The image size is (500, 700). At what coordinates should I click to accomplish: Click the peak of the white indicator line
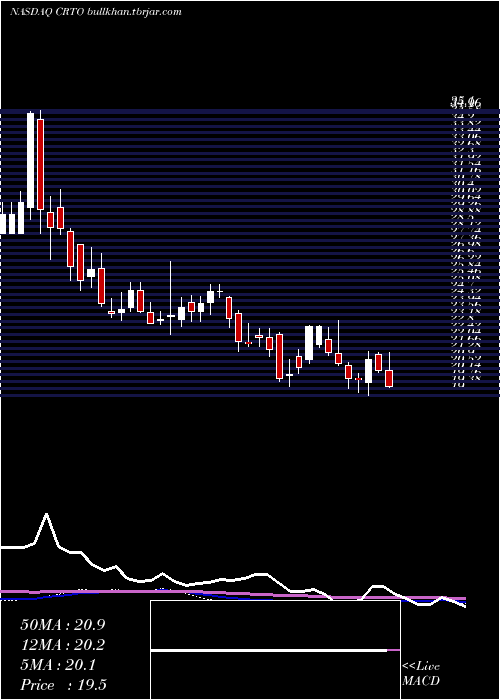click(46, 514)
